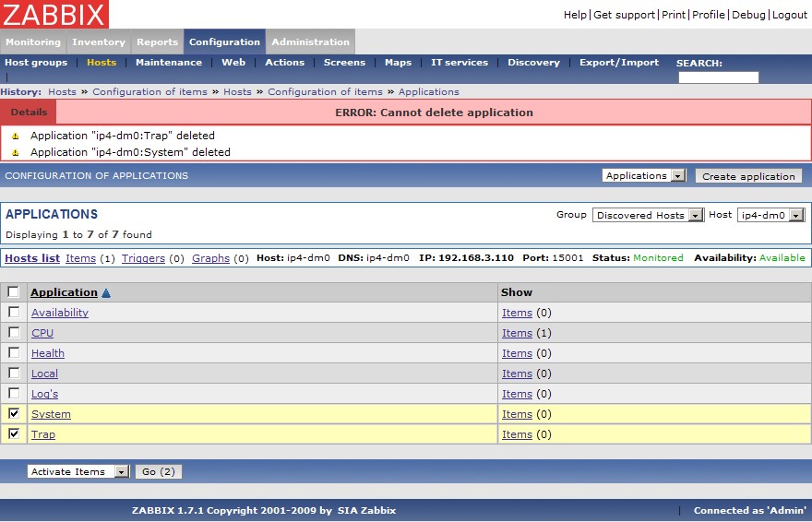Open the CPU application link
This screenshot has width=812, height=522.
coord(42,333)
